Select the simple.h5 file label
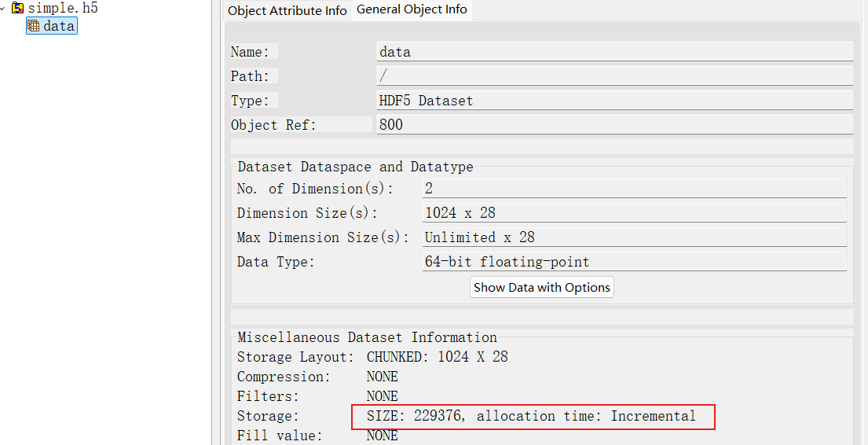Image resolution: width=868 pixels, height=445 pixels. pyautogui.click(x=63, y=9)
